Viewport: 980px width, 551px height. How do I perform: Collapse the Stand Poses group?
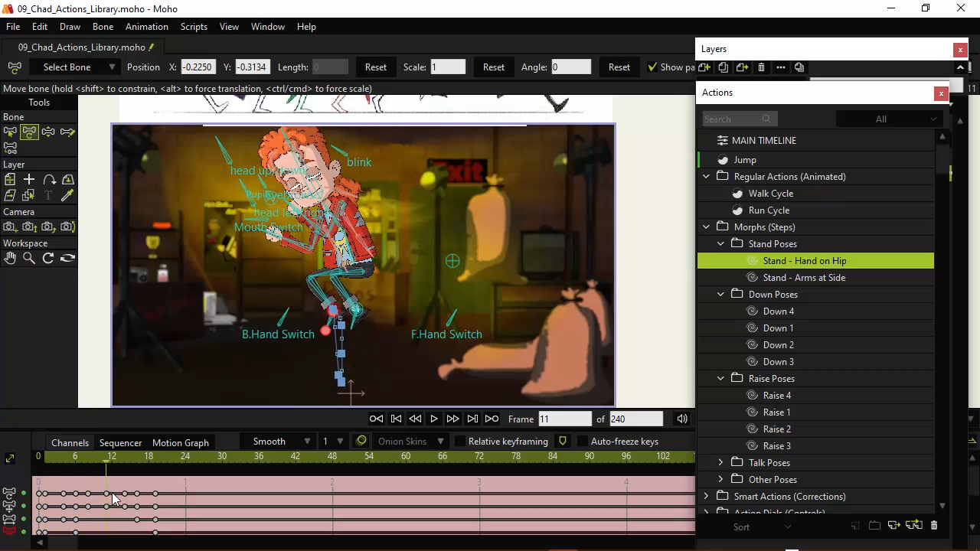point(720,243)
